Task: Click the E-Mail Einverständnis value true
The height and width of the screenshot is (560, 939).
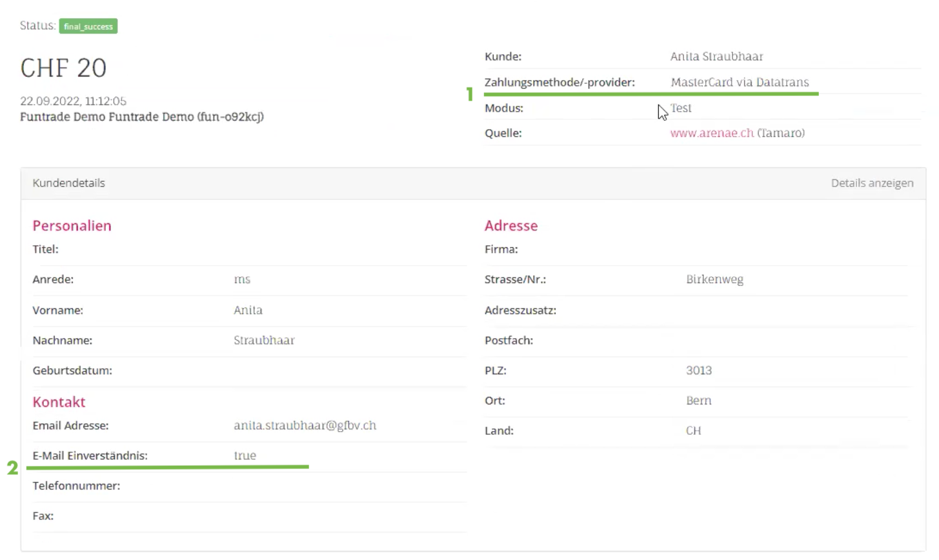Action: pyautogui.click(x=245, y=455)
